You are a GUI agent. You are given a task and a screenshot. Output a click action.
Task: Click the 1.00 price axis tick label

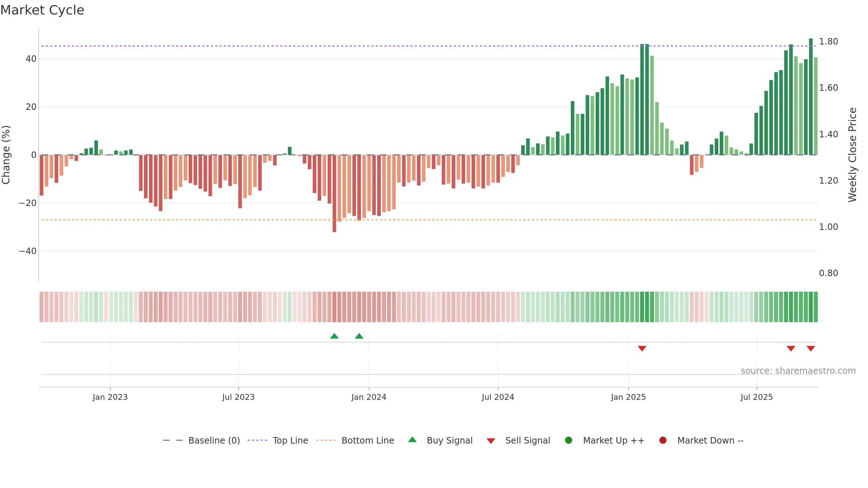tap(829, 227)
